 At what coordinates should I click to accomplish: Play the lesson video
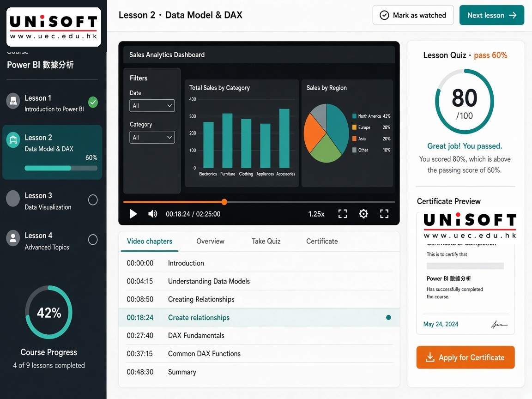click(x=133, y=214)
